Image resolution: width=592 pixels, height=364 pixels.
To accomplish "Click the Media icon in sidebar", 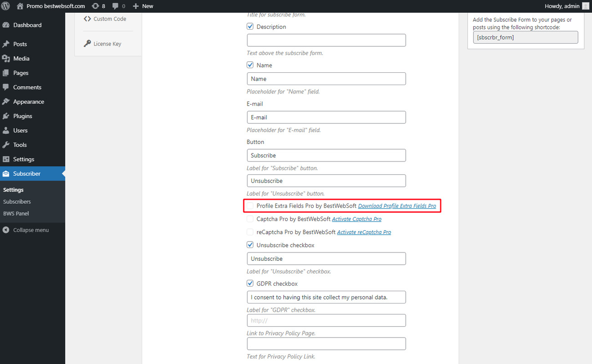I will [x=6, y=58].
